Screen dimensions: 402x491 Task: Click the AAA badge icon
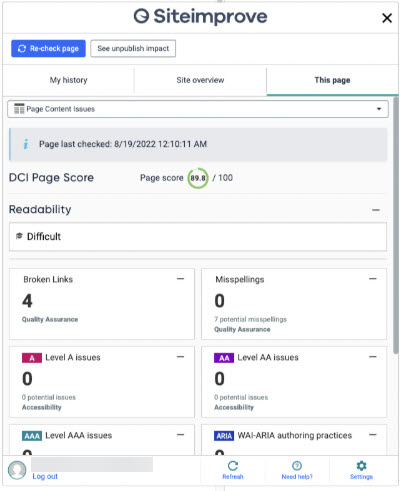point(32,436)
